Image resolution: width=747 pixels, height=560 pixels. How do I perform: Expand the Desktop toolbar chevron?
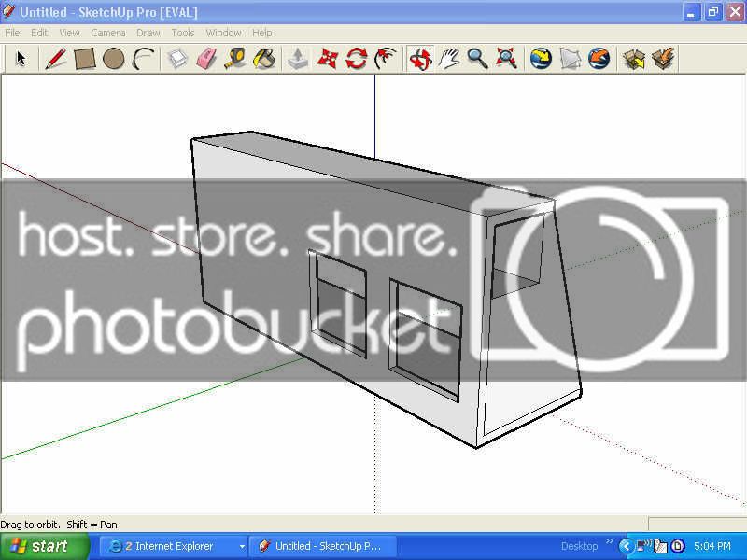point(610,541)
